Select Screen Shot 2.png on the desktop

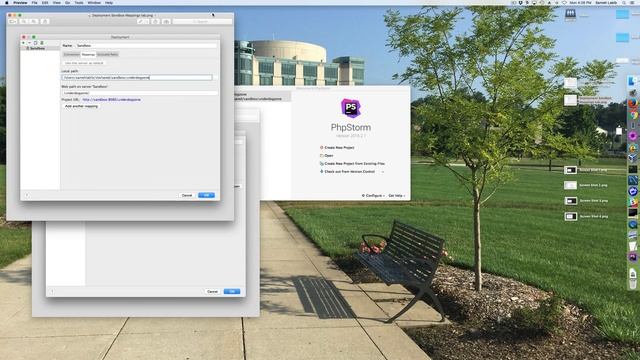(586, 185)
